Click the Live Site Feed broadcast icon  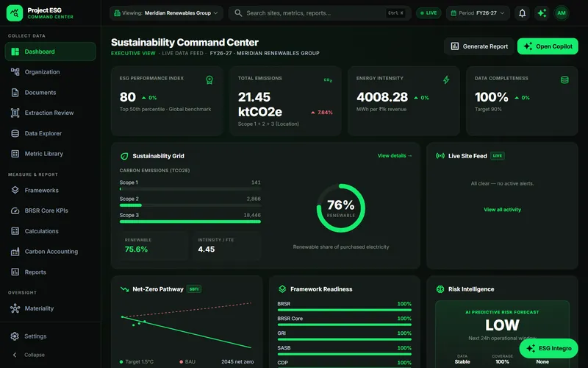440,156
